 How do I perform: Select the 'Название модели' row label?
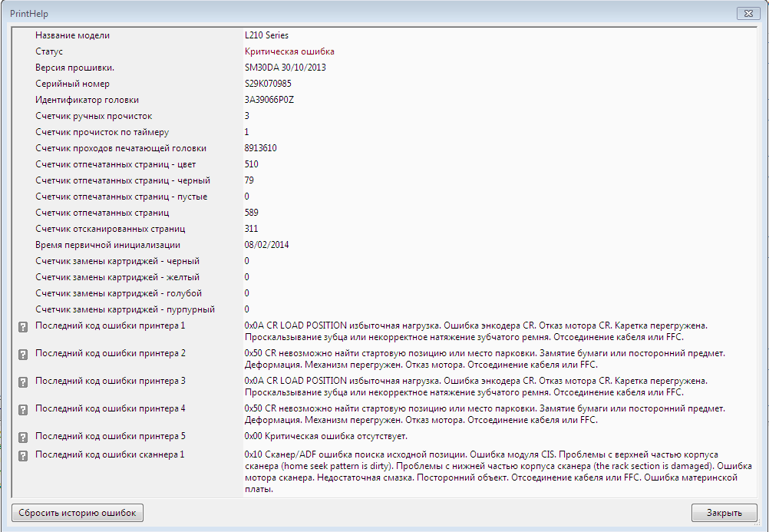coord(72,35)
